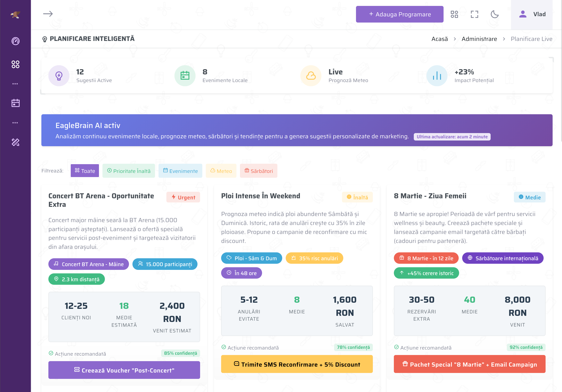Open the dashboard gauge sidebar icon
This screenshot has width=562, height=392.
[15, 41]
